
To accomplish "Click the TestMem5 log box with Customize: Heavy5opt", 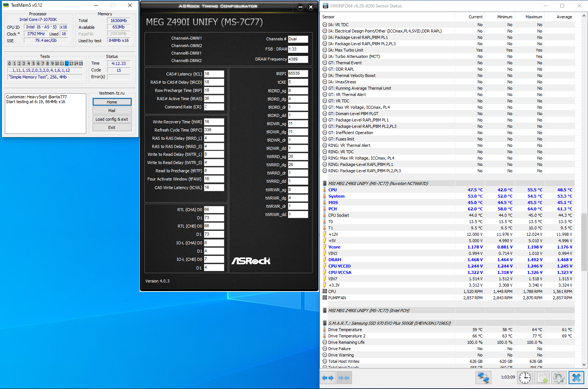I will coord(46,114).
